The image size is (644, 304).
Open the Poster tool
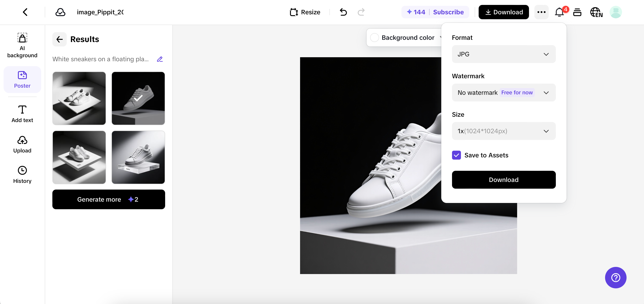click(22, 79)
